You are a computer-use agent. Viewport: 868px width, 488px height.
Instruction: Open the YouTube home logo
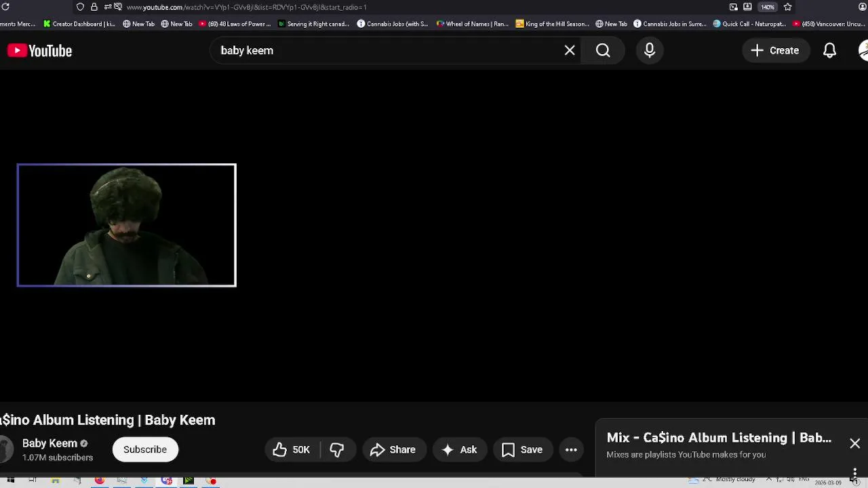(39, 51)
